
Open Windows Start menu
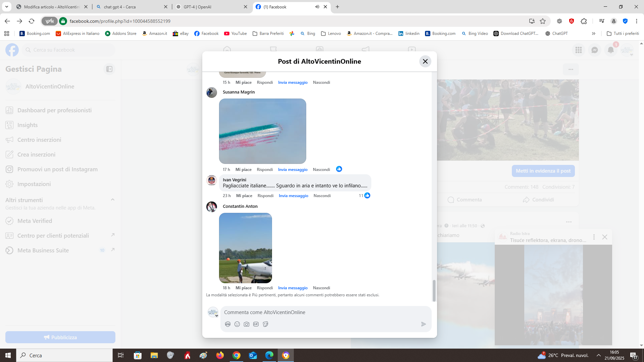pos(8,355)
